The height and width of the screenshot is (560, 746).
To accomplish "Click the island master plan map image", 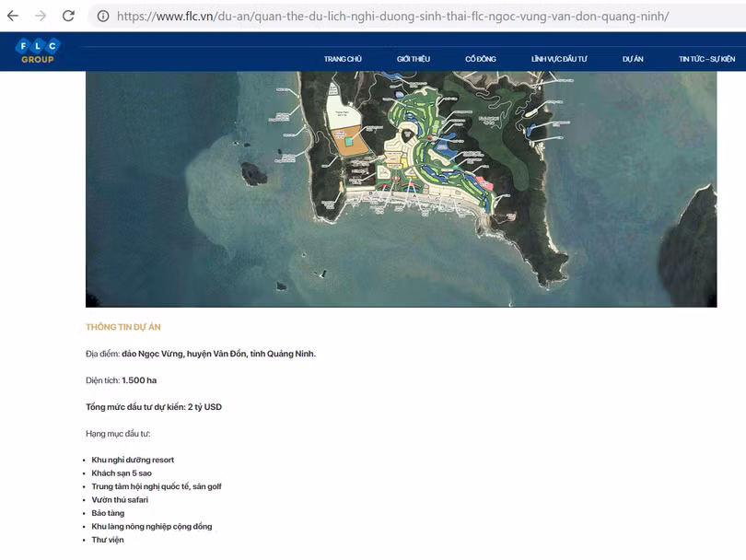I will tap(401, 189).
